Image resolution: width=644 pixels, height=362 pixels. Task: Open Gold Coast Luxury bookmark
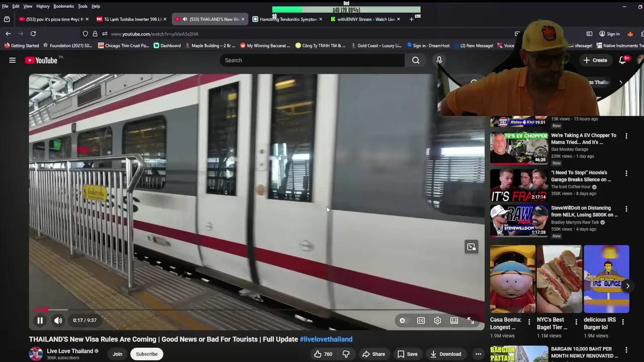tap(376, 46)
